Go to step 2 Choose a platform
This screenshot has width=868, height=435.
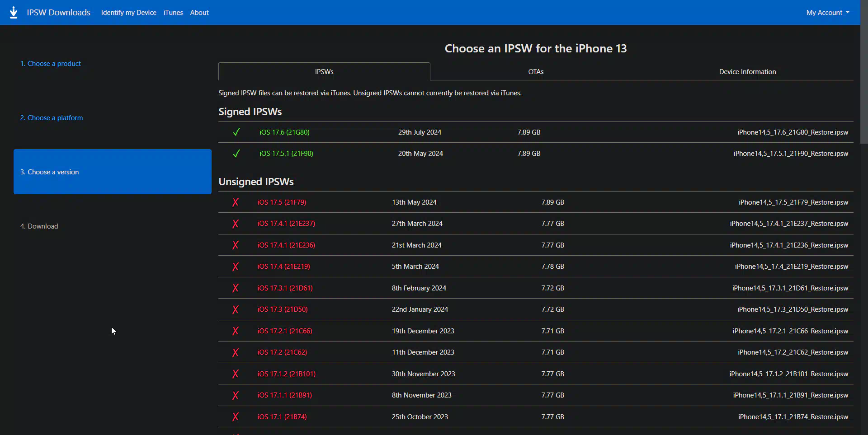(52, 118)
